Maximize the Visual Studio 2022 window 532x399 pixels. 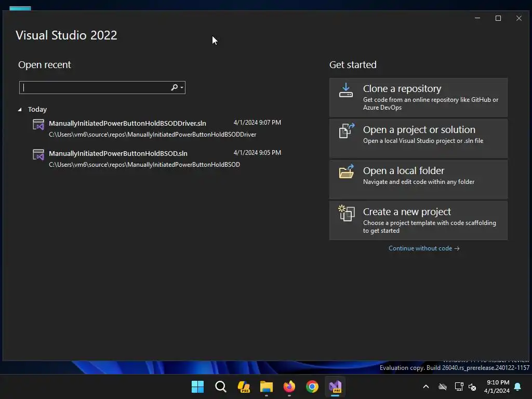pos(498,18)
